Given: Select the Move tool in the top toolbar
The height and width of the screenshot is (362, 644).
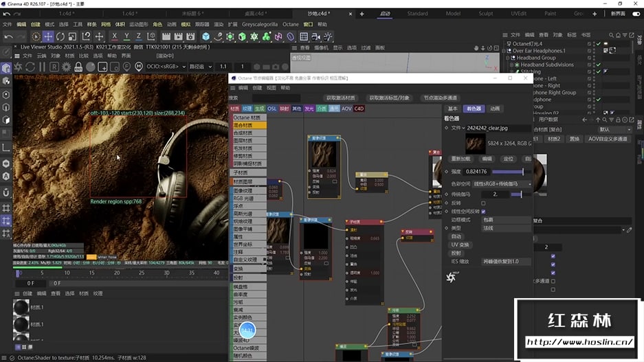Looking at the screenshot, I should [48, 36].
